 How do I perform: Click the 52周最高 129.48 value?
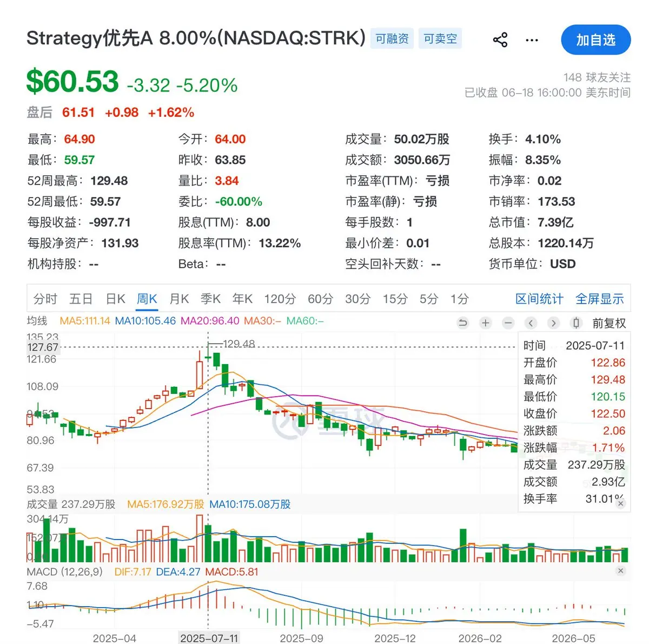109,181
